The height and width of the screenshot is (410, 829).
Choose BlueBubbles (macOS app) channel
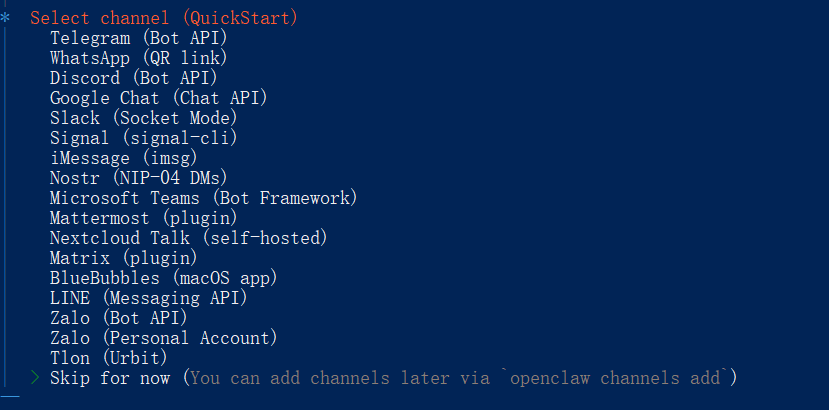(x=164, y=278)
